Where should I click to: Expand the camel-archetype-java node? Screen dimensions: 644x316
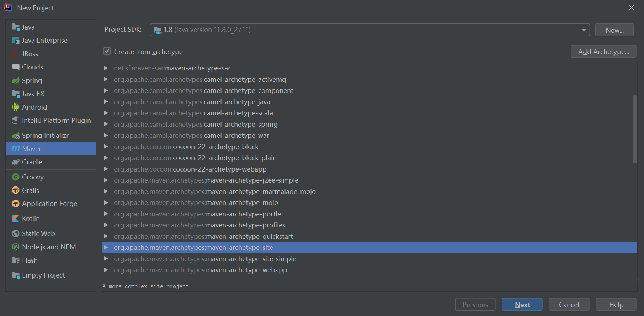pos(106,102)
